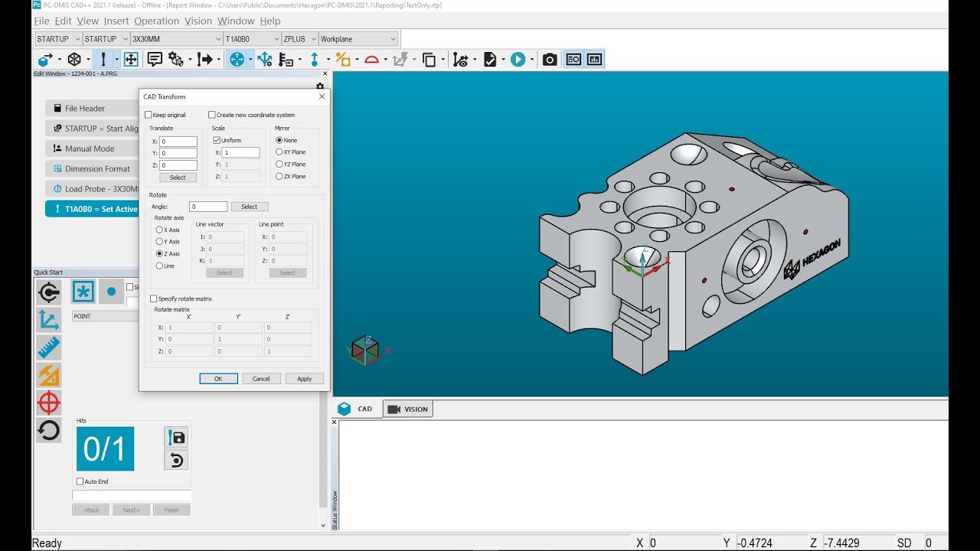
Task: Switch to the VISION tab below the viewport
Action: (x=408, y=409)
